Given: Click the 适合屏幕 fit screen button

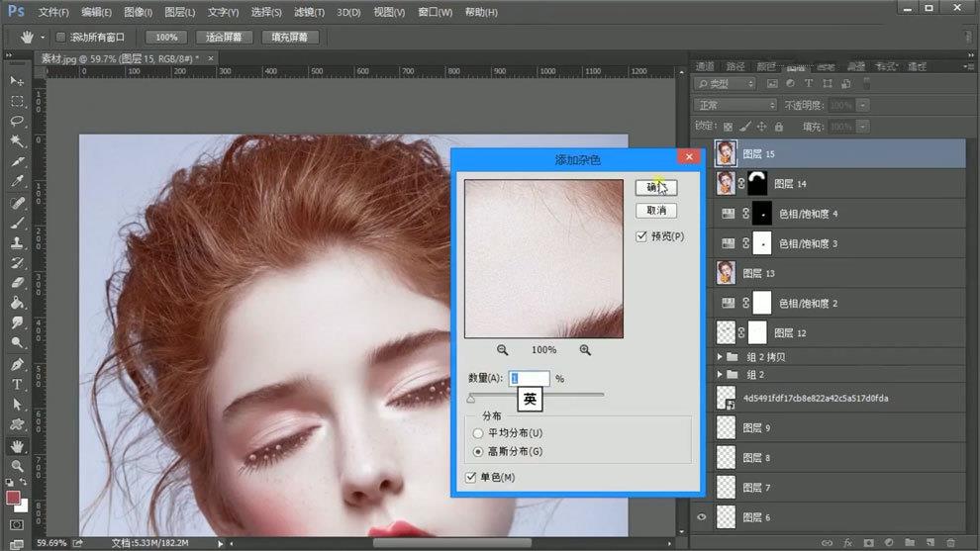Looking at the screenshot, I should (223, 37).
